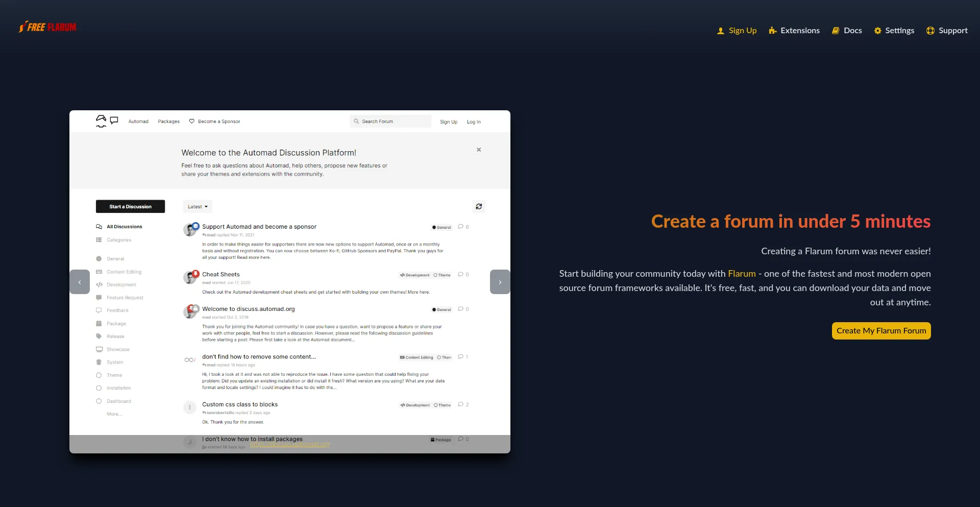Screen dimensions: 980x507
Task: Click the refresh discussions icon
Action: (x=479, y=207)
